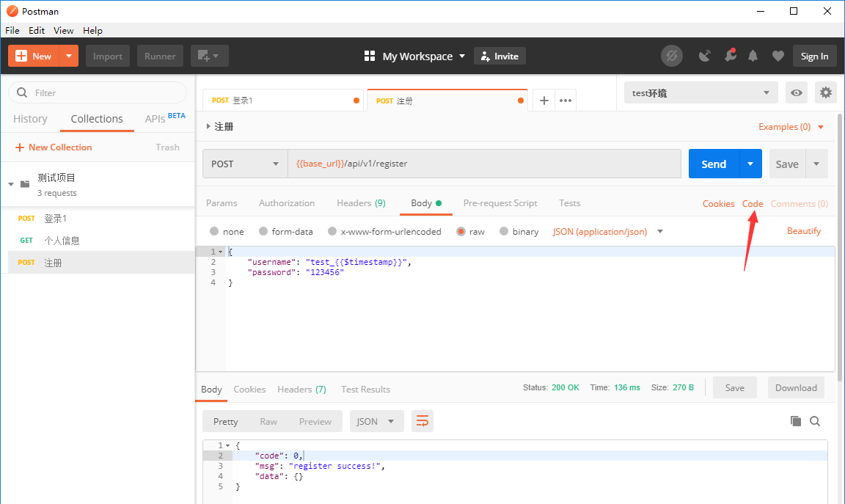Click the heart icon
Viewport: 845px width, 504px height.
[778, 56]
